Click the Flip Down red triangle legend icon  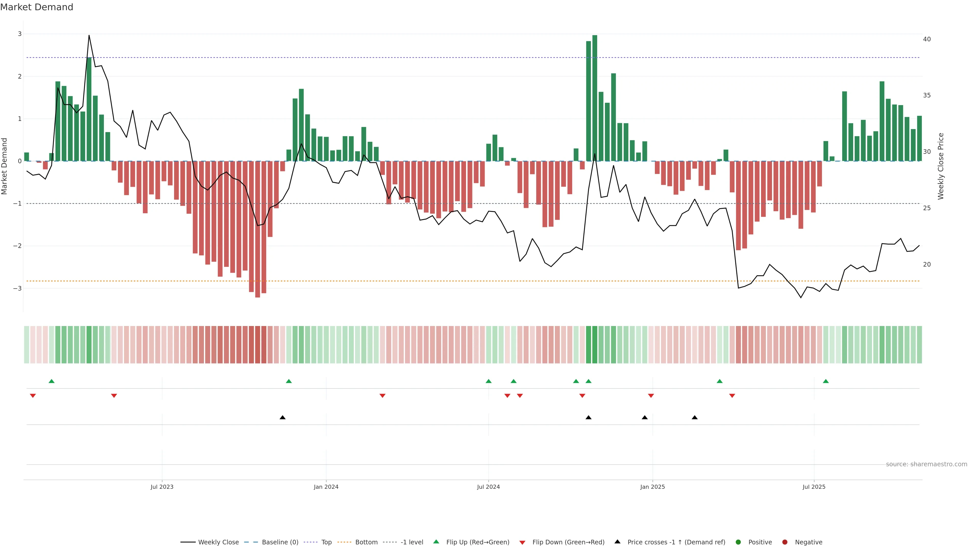click(x=522, y=542)
